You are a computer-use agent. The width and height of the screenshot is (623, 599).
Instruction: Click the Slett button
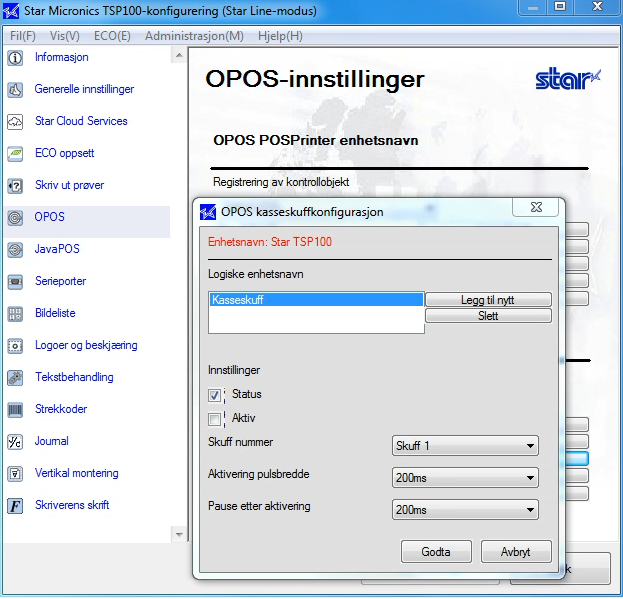tap(488, 316)
